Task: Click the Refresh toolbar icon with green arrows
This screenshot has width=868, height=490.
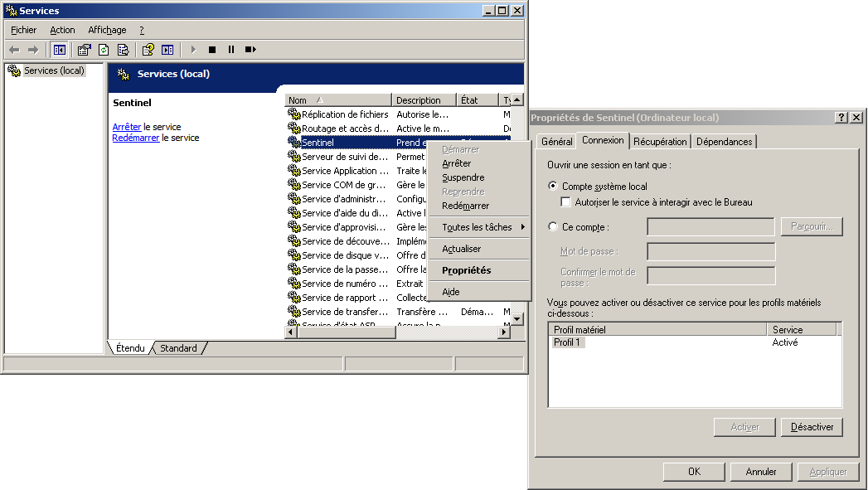Action: [x=104, y=50]
